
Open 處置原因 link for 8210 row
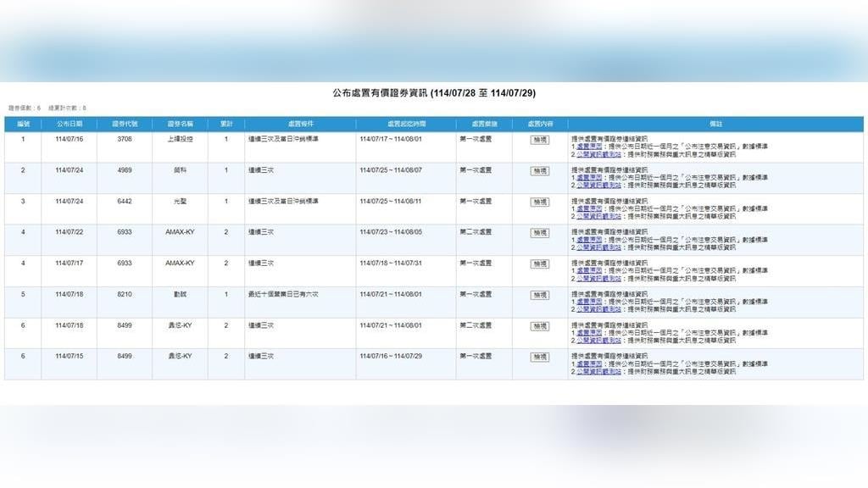coord(591,302)
